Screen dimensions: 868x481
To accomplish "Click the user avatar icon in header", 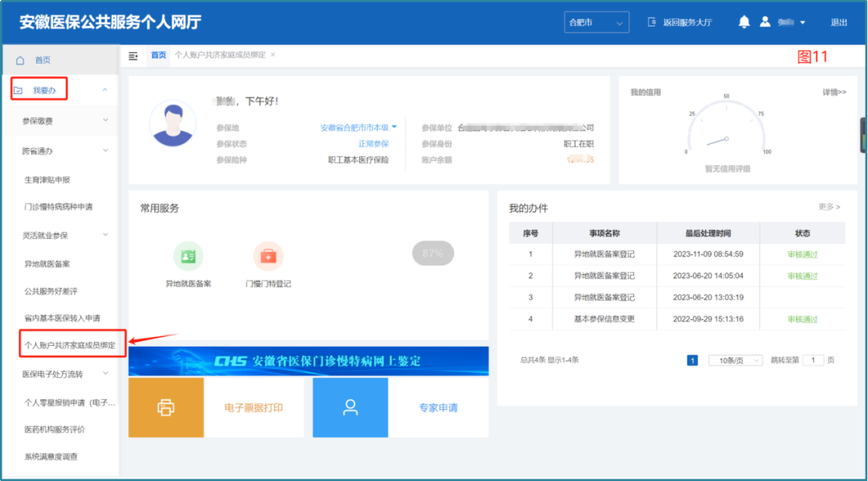I will [765, 23].
